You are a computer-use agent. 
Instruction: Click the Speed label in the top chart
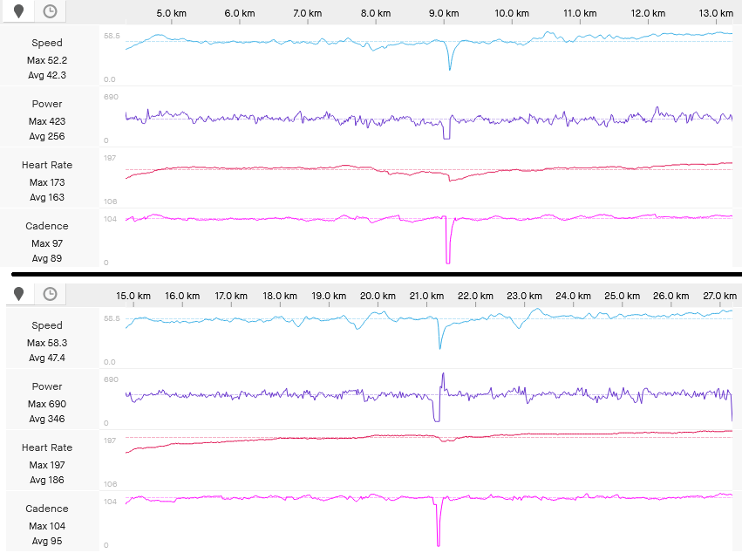[47, 43]
